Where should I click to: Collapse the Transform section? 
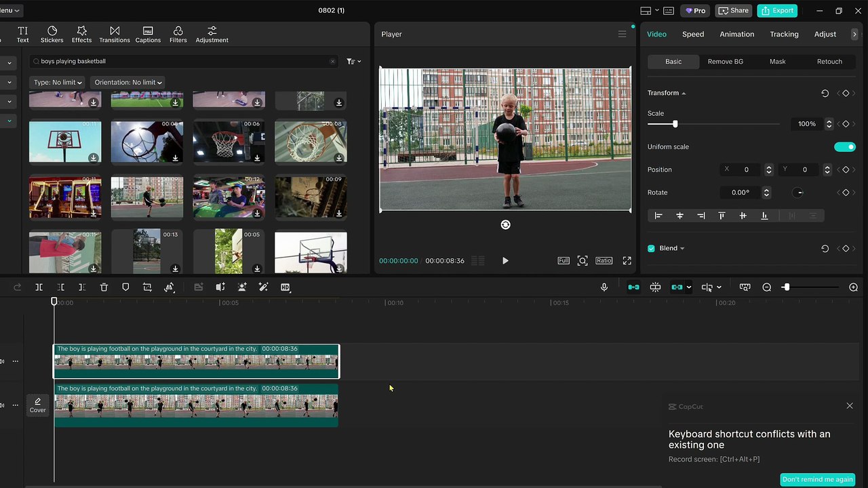(x=684, y=93)
